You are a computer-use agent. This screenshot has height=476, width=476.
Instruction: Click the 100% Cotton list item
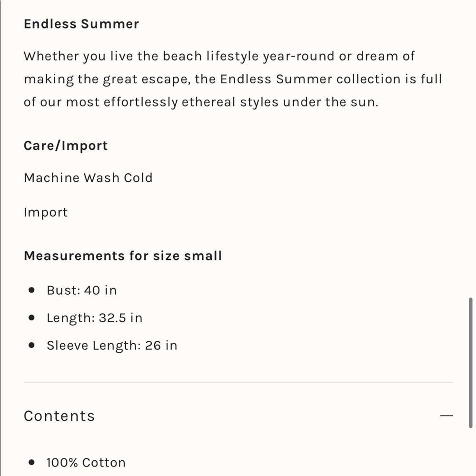pyautogui.click(x=86, y=463)
